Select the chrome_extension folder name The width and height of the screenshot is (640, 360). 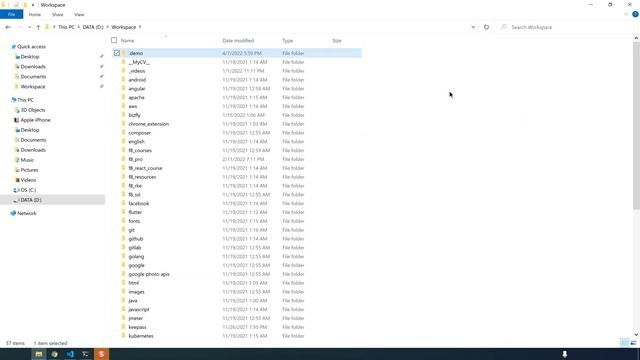point(149,124)
